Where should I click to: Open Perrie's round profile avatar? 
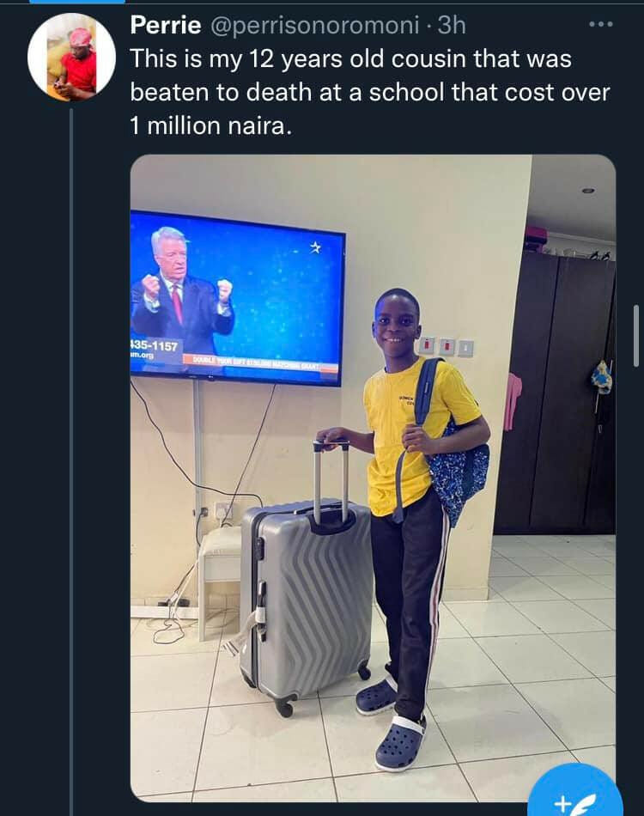coord(71,58)
